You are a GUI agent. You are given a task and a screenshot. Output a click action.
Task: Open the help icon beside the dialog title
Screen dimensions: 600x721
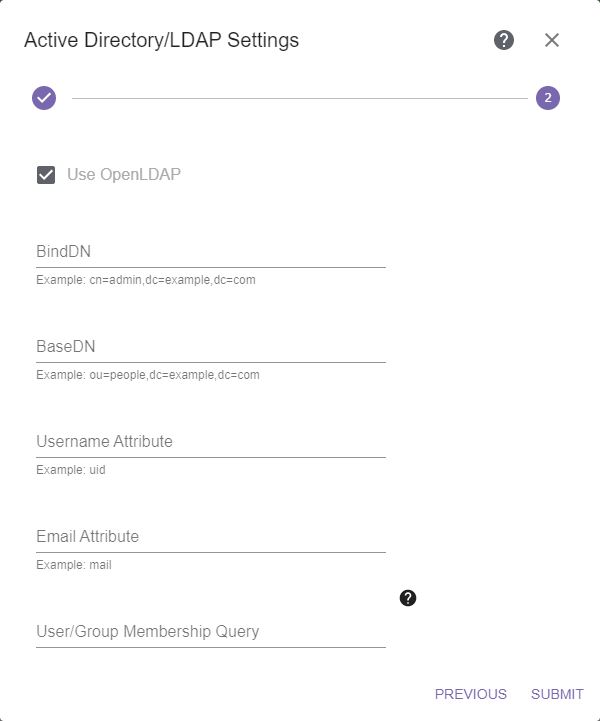tap(504, 40)
